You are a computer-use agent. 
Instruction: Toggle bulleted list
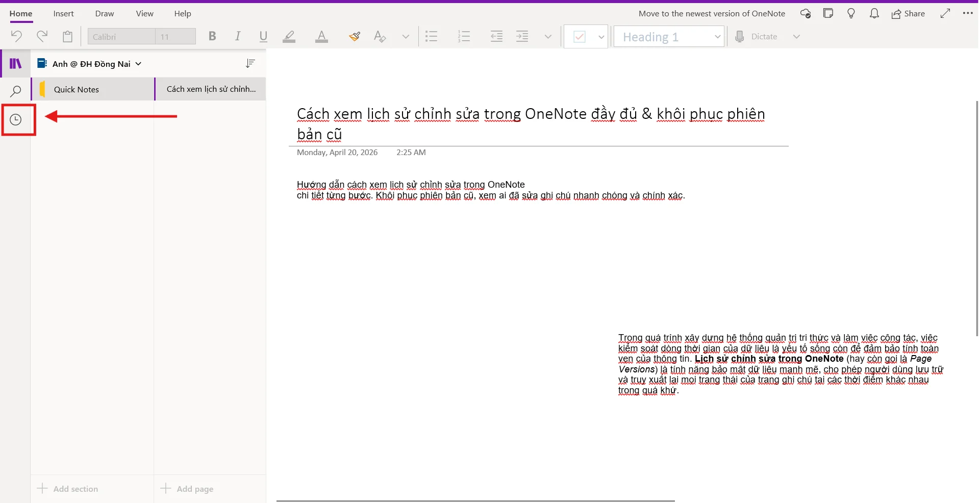pos(432,36)
